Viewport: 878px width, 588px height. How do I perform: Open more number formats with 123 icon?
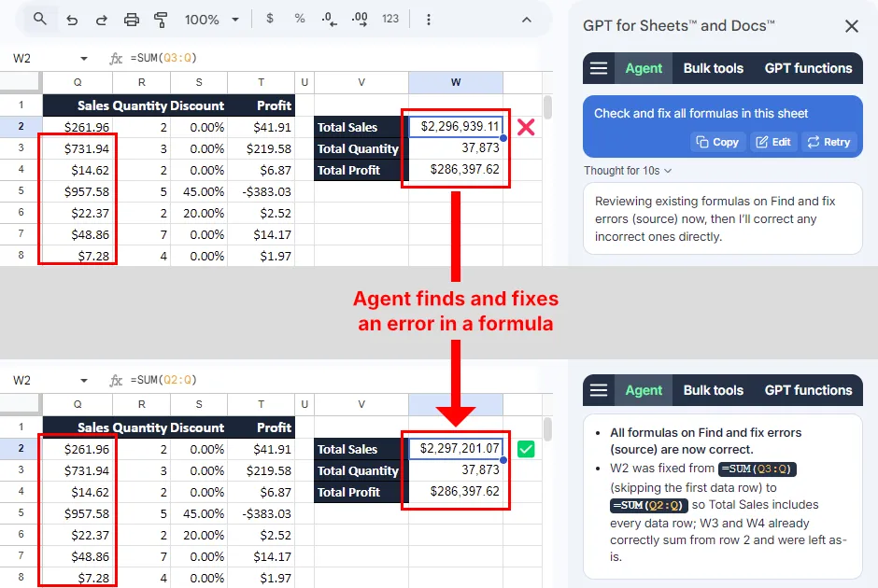tap(389, 20)
